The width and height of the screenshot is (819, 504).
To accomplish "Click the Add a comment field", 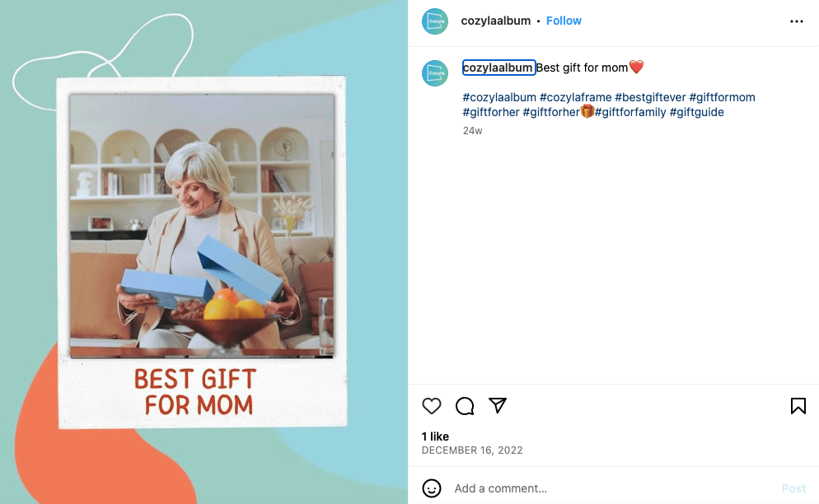I will click(611, 488).
